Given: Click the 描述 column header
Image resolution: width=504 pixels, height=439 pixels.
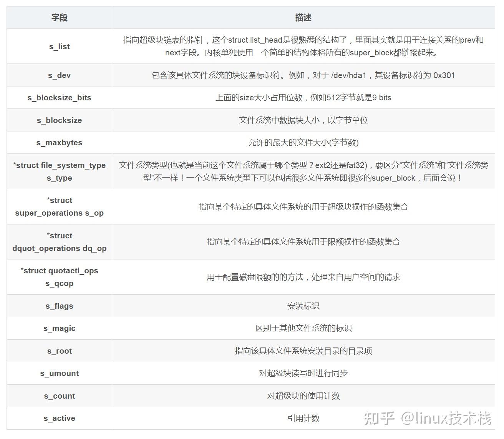Looking at the screenshot, I should (x=303, y=17).
